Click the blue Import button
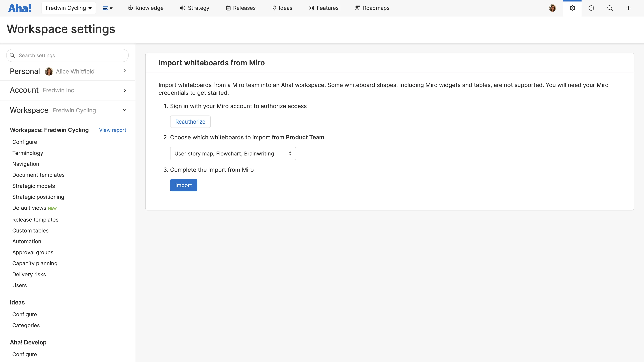This screenshot has width=644, height=362. pos(183,185)
